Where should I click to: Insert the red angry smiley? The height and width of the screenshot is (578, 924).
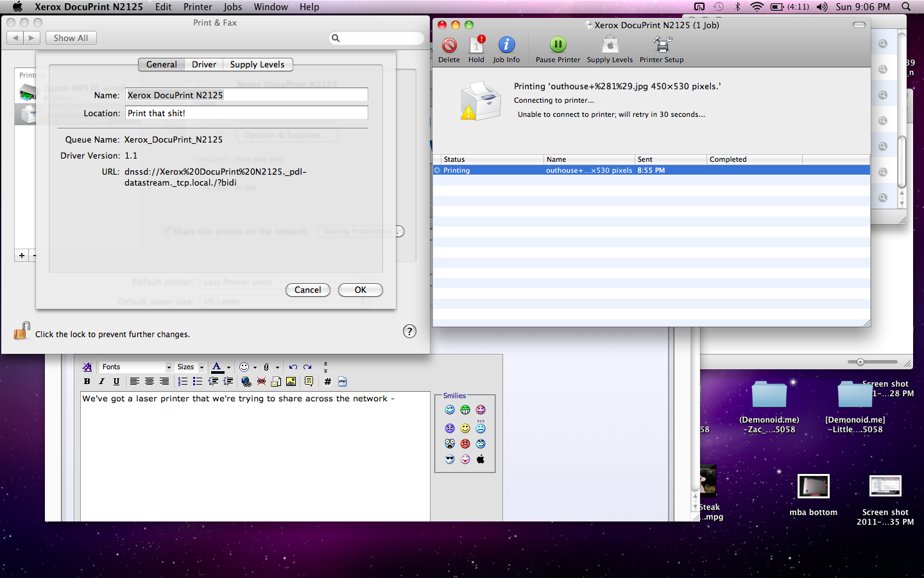[x=465, y=444]
